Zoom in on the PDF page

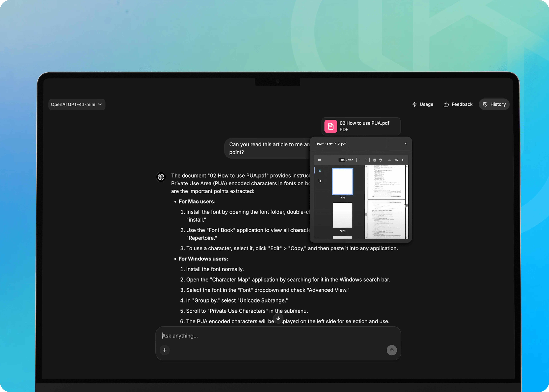point(366,160)
